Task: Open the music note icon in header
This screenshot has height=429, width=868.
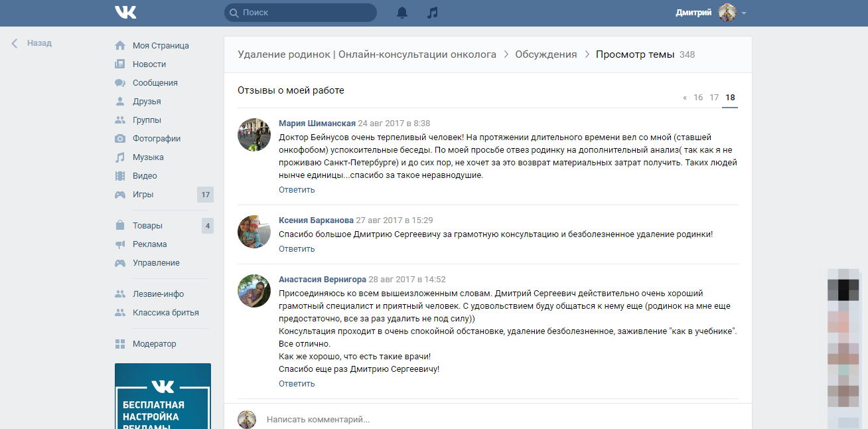Action: click(433, 13)
